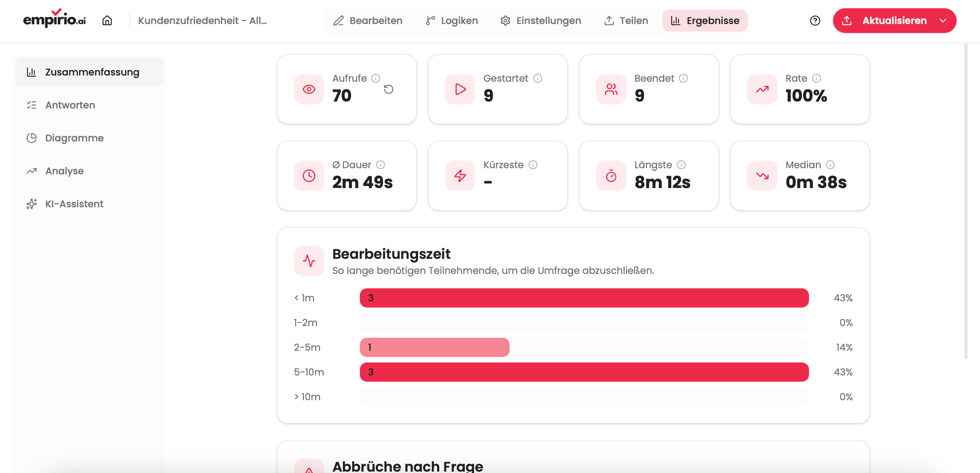This screenshot has height=473, width=980.
Task: Click the home icon beside the logo
Action: click(107, 21)
